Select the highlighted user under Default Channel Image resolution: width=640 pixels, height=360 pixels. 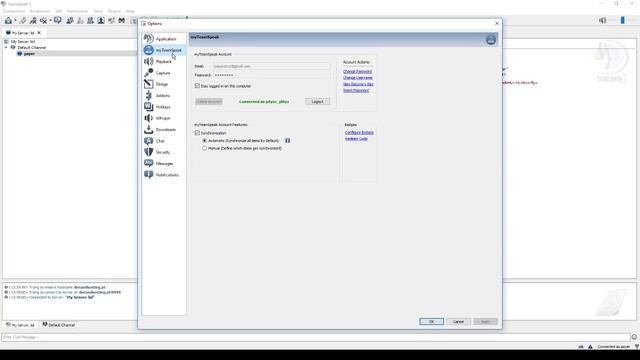point(29,53)
